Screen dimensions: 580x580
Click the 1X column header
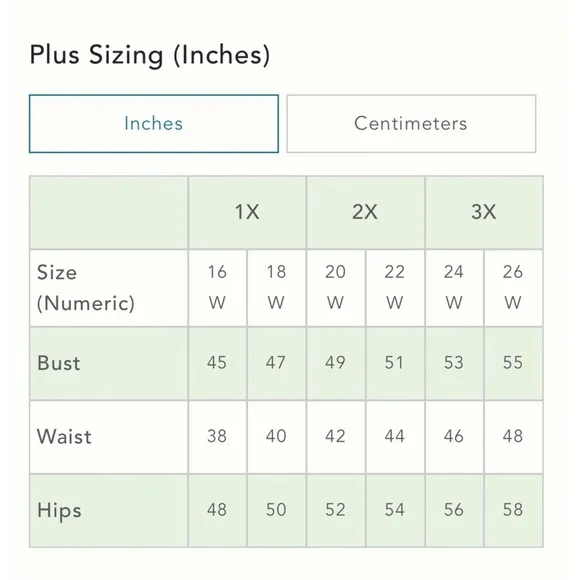[x=247, y=212]
